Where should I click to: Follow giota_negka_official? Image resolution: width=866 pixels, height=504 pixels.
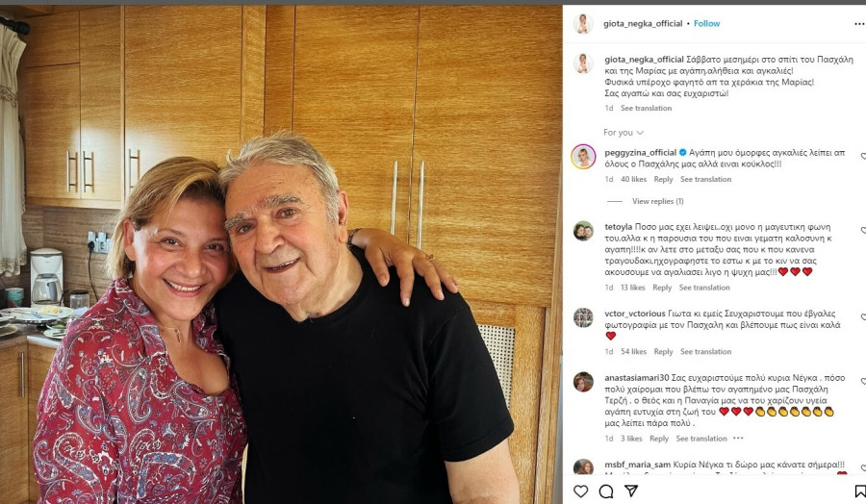pyautogui.click(x=706, y=24)
